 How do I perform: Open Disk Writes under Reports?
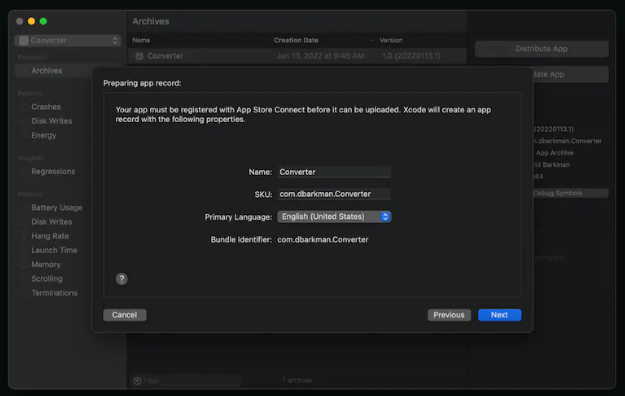click(x=51, y=121)
